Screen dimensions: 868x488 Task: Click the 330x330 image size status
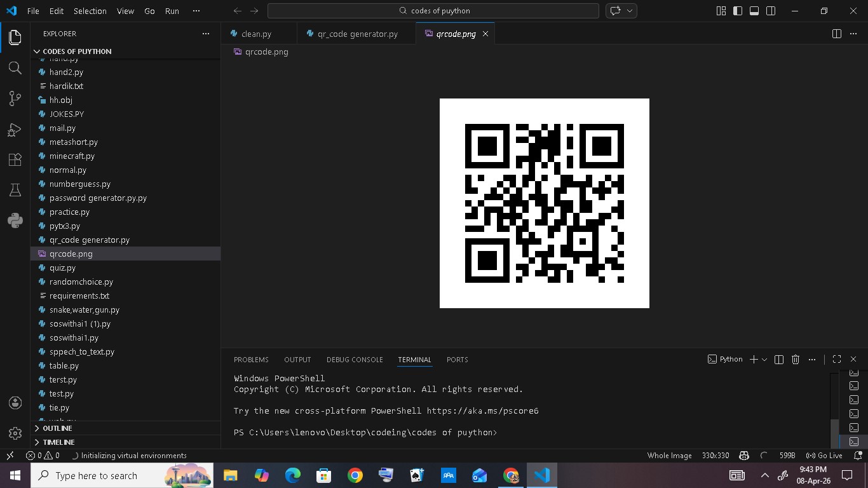715,456
